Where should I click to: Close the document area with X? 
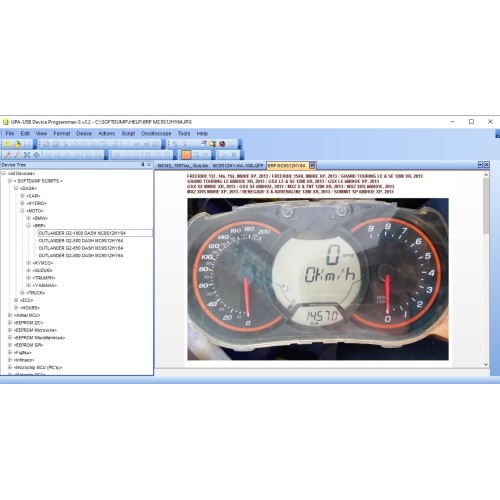pos(486,165)
